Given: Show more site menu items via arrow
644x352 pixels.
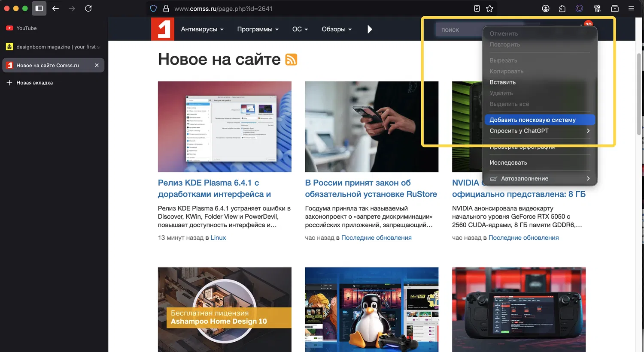Looking at the screenshot, I should coord(370,29).
